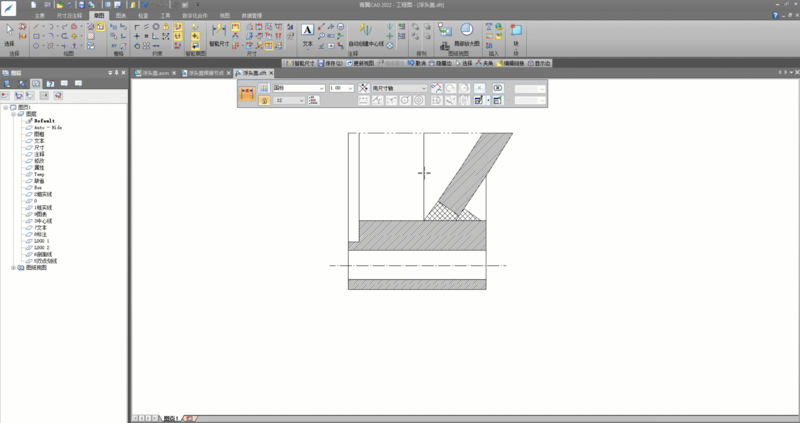Click the 块 block tool icon
This screenshot has height=423, width=800.
[x=515, y=32]
